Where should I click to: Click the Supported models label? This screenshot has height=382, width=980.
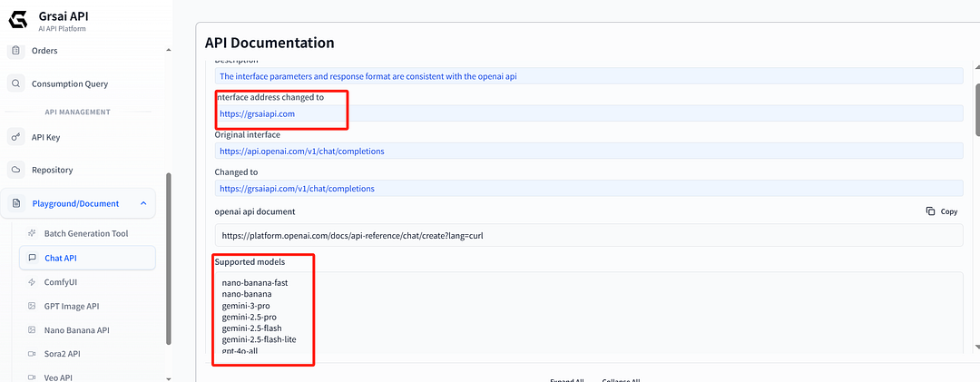coord(250,262)
